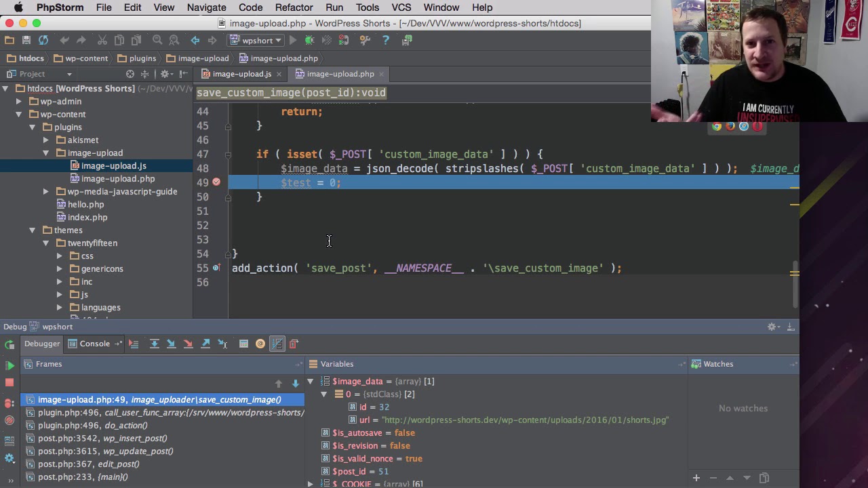Navigate back with blue arrow icon
This screenshot has width=868, height=488.
195,41
